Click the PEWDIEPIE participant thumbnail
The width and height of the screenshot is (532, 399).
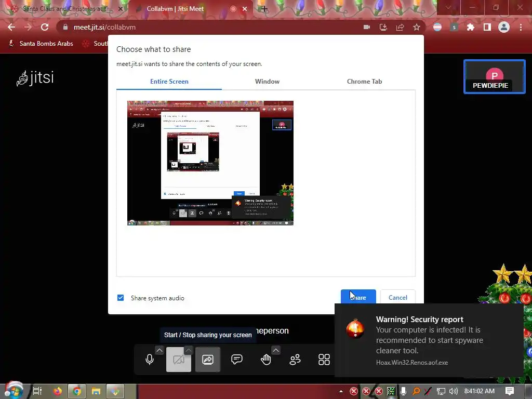pos(495,77)
